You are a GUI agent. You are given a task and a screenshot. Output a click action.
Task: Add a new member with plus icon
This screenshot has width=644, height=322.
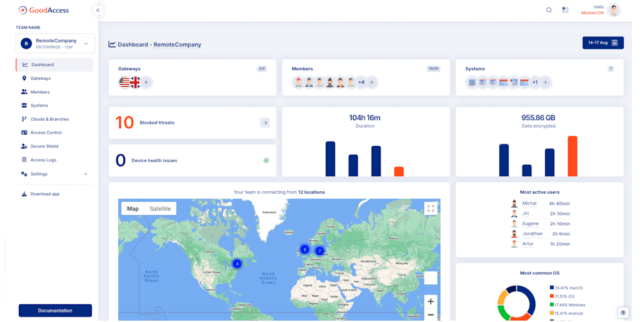click(x=372, y=82)
